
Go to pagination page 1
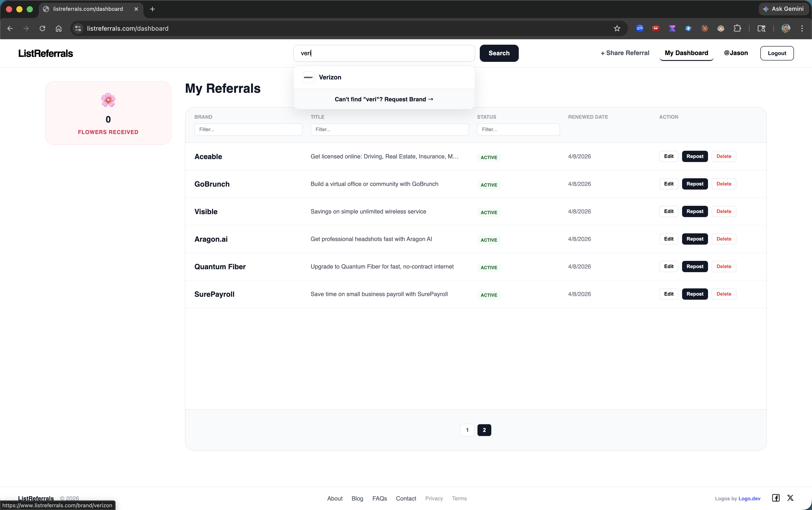(467, 430)
